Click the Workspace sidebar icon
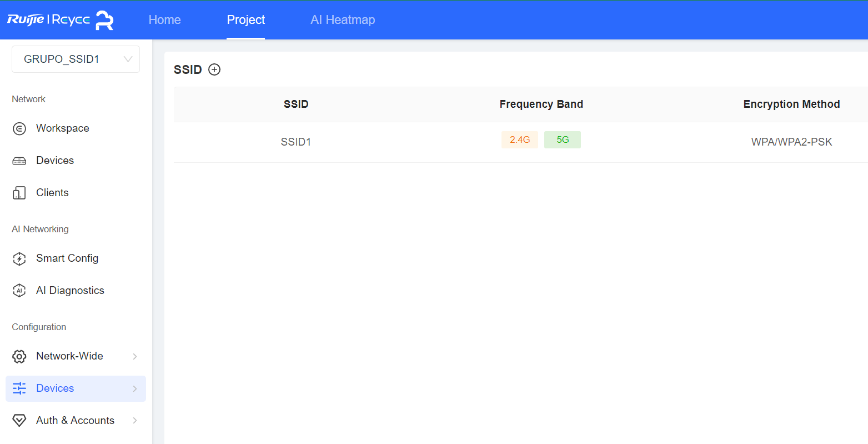This screenshot has height=444, width=868. point(19,128)
